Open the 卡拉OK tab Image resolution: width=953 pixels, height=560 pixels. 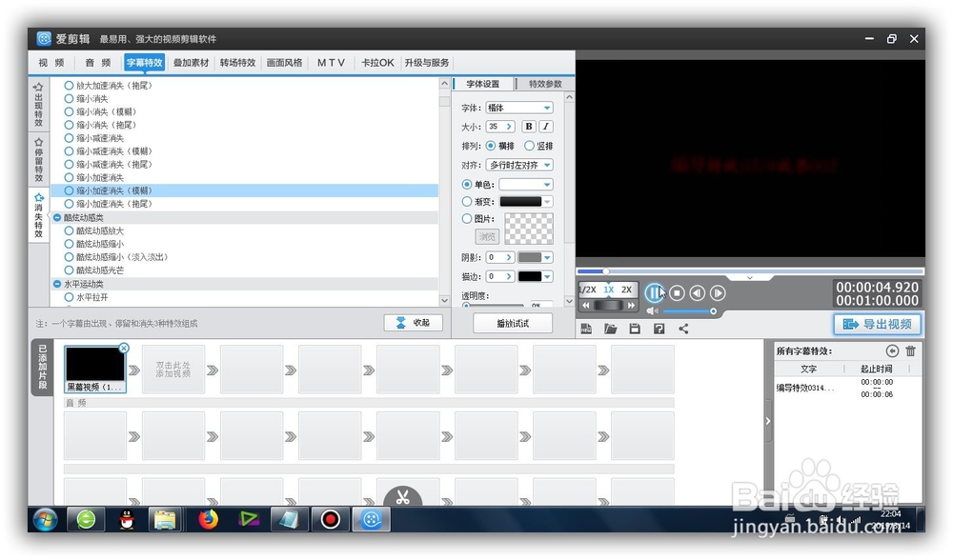point(377,63)
